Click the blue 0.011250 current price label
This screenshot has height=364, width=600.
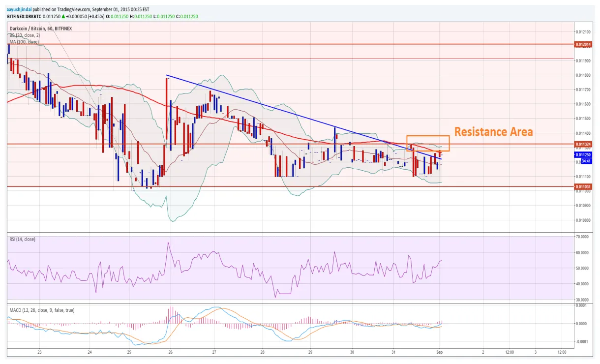pyautogui.click(x=583, y=154)
